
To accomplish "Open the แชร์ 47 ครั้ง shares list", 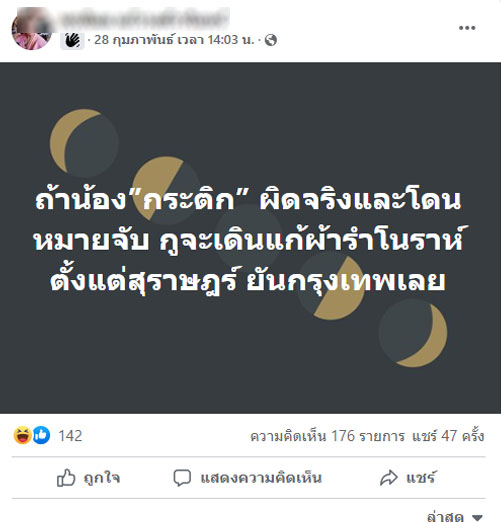I will (448, 436).
